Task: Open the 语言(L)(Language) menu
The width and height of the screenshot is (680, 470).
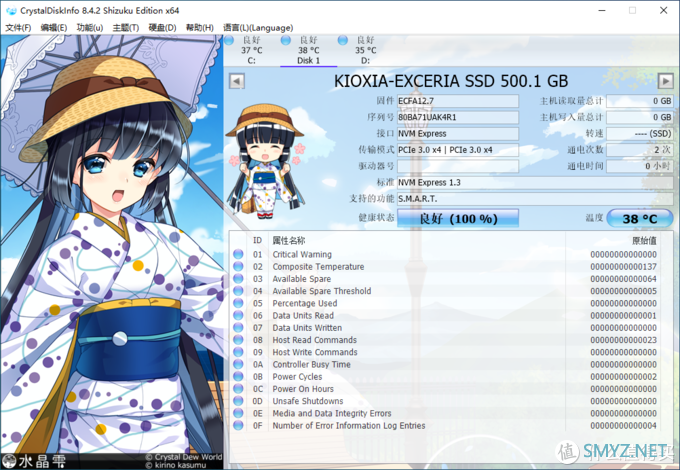Action: (x=258, y=28)
